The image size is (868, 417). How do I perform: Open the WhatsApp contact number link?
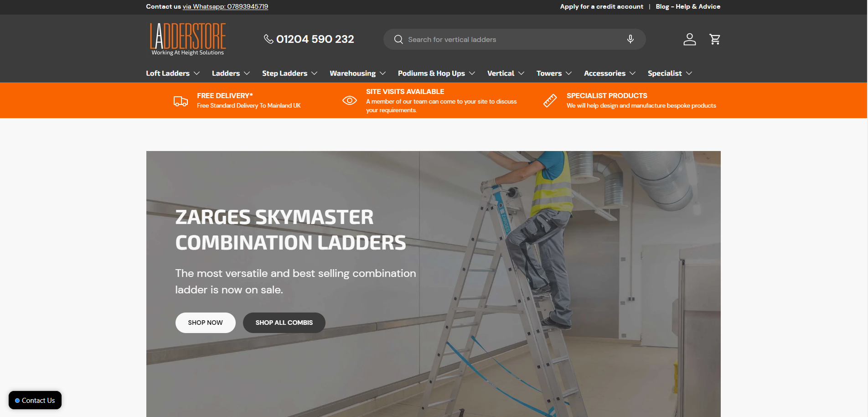225,6
